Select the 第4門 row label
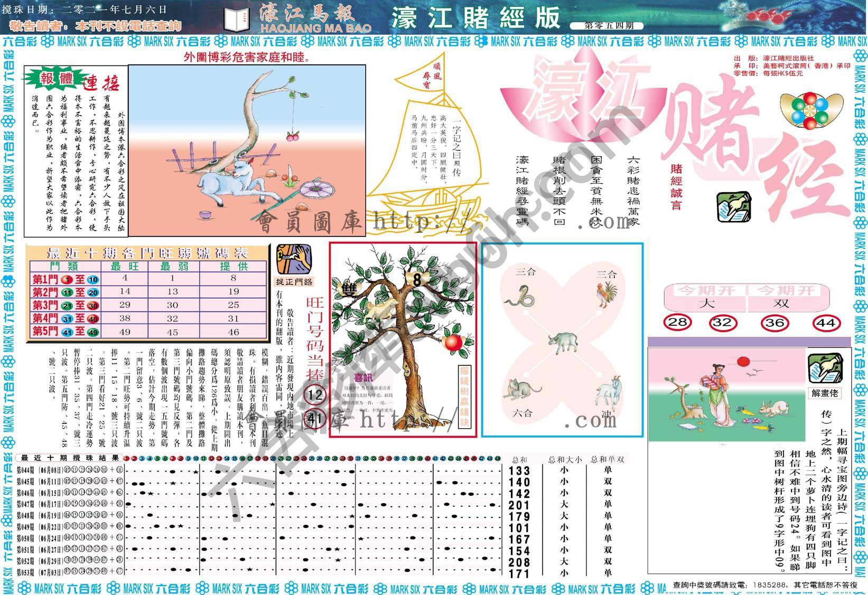Image resolution: width=868 pixels, height=595 pixels. point(66,318)
